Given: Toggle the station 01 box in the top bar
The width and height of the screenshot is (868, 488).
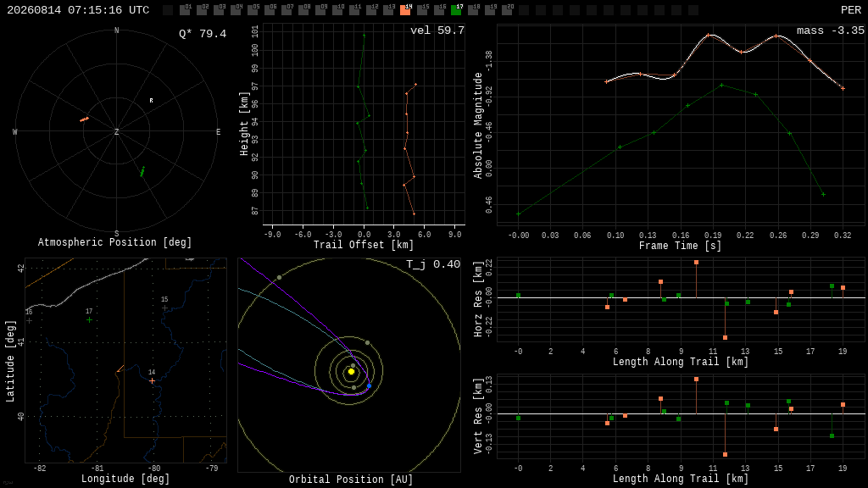Looking at the screenshot, I should (185, 9).
